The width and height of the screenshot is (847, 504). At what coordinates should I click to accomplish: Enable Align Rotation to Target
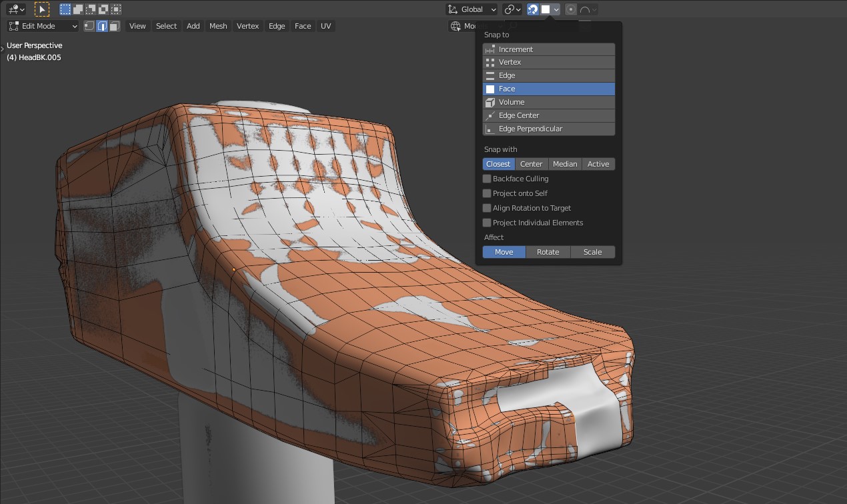tap(487, 208)
